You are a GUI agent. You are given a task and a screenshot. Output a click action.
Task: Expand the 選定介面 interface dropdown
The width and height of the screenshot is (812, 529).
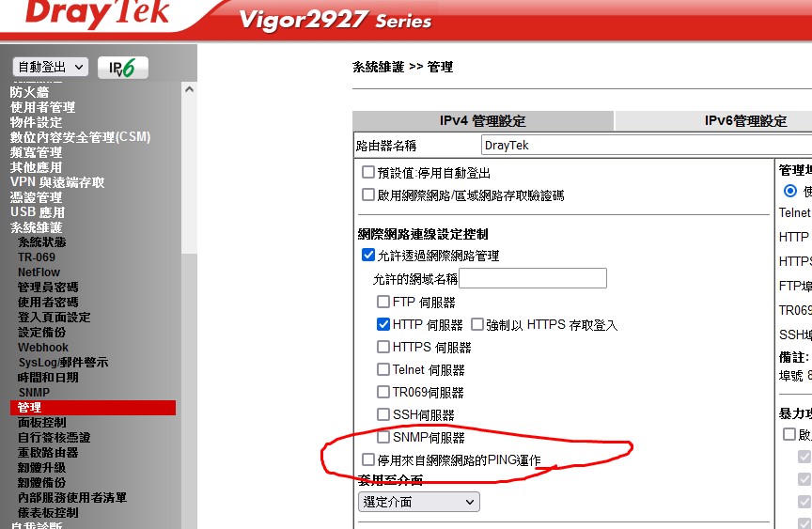pyautogui.click(x=418, y=502)
